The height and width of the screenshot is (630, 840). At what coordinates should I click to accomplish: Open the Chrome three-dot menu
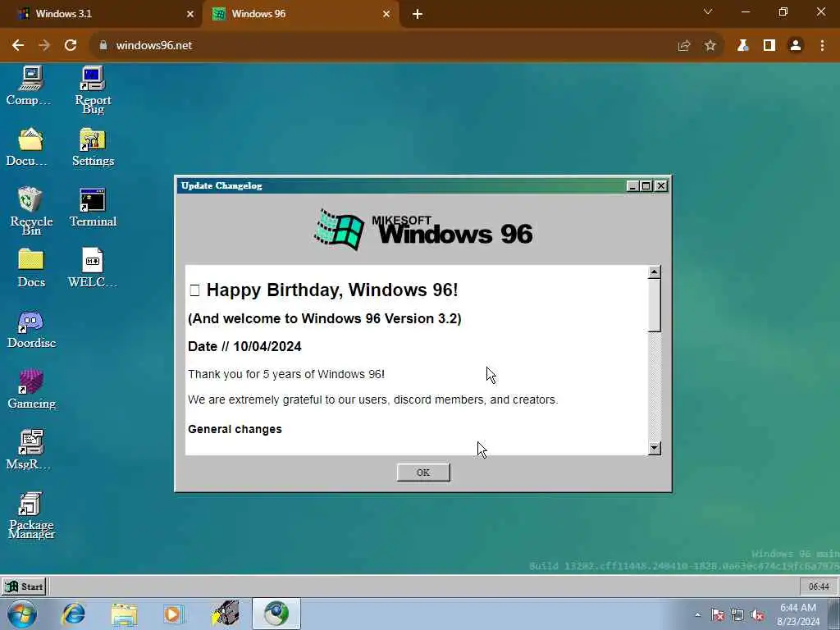pos(822,46)
